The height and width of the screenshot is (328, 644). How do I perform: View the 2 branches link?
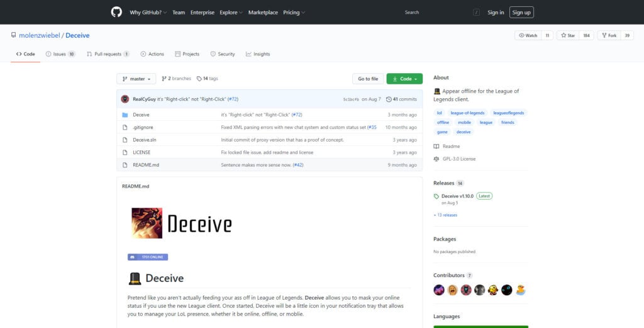coord(176,79)
